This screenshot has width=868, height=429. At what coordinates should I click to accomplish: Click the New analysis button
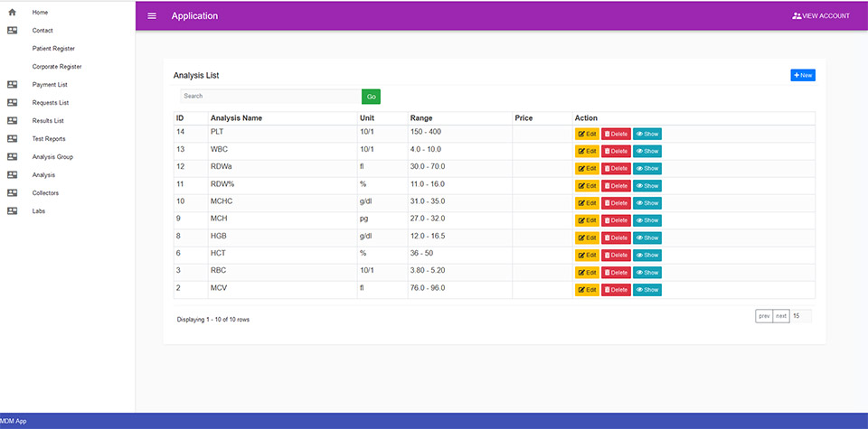click(x=803, y=75)
